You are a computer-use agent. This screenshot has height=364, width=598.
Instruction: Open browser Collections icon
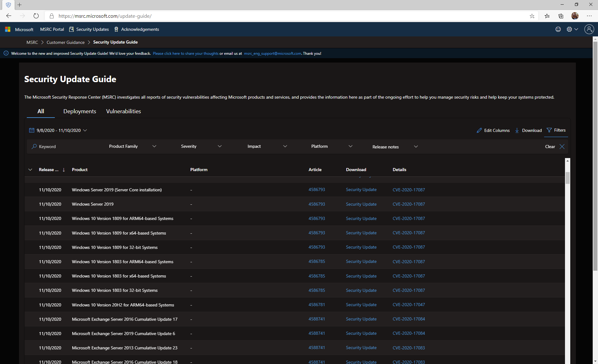(561, 16)
